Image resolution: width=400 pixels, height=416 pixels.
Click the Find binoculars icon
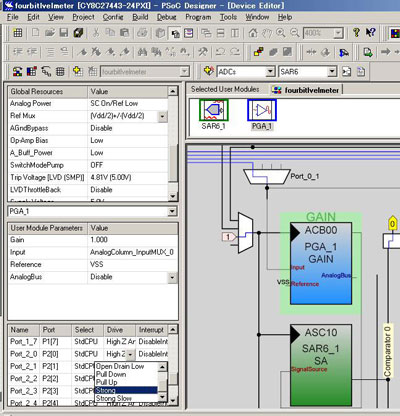[x=142, y=52]
